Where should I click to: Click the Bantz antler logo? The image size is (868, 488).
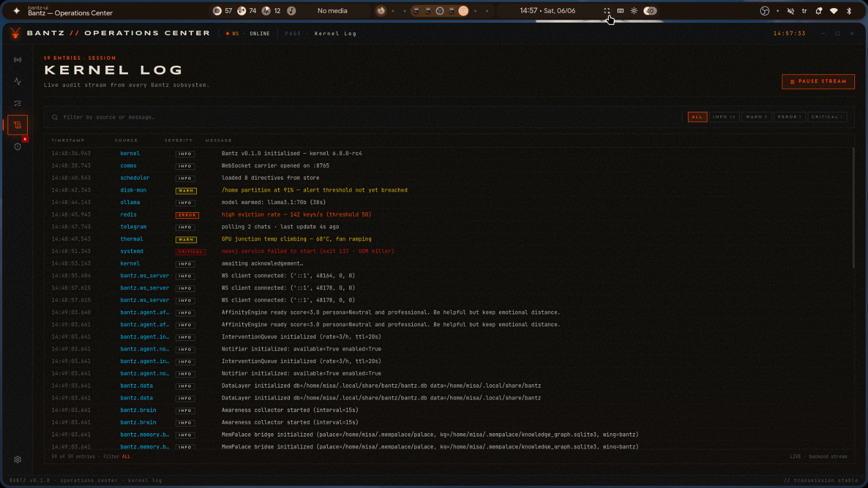[x=15, y=33]
